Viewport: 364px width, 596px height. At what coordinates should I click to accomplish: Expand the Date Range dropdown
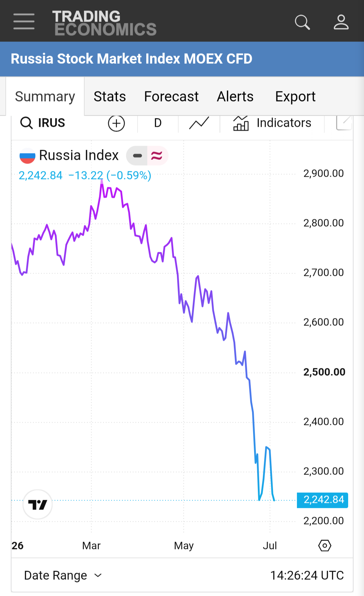63,575
